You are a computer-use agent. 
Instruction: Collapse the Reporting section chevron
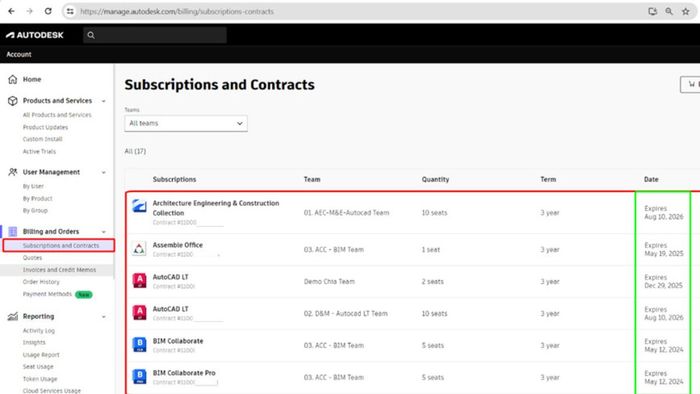click(x=104, y=317)
